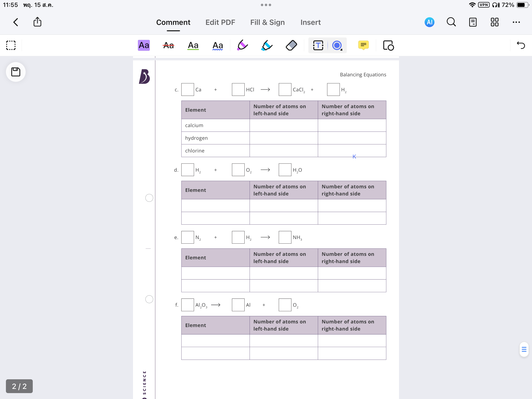Open the side panel handle on right edge
The height and width of the screenshot is (399, 532).
click(524, 349)
